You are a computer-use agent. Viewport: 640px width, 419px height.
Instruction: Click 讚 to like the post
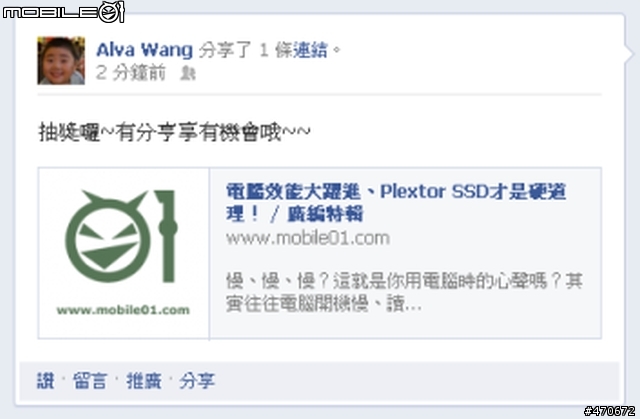(x=45, y=381)
